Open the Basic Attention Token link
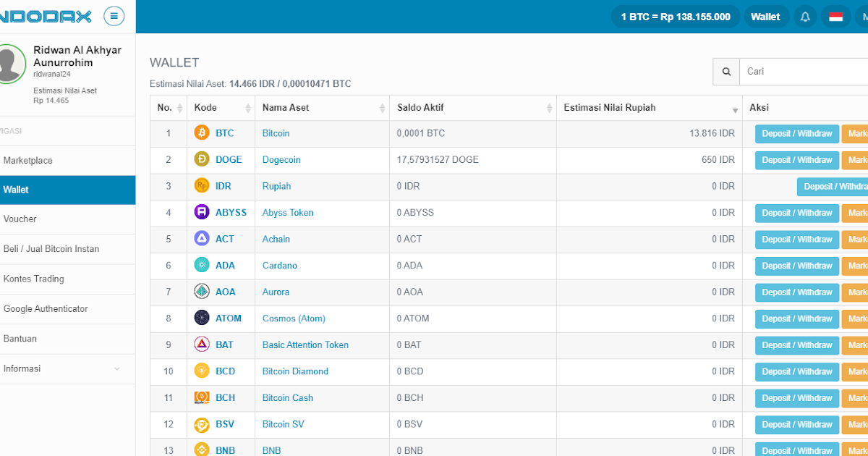This screenshot has height=456, width=868. click(x=305, y=345)
